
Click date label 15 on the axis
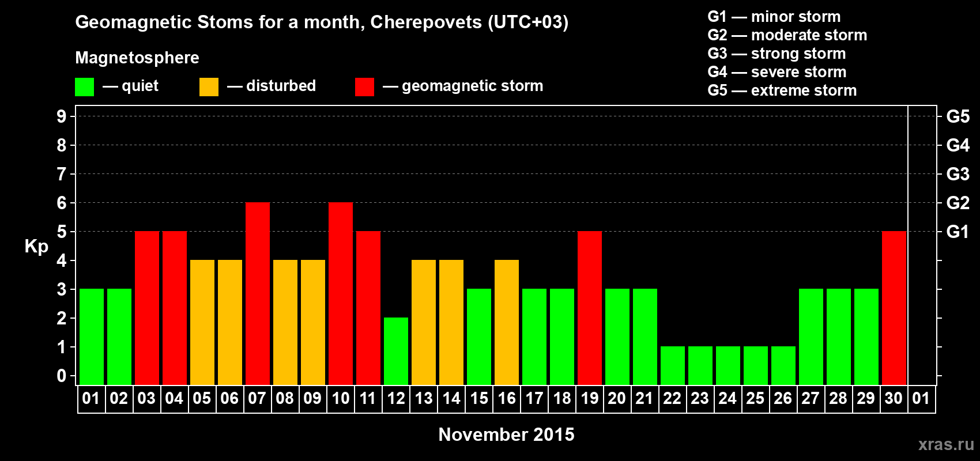(x=478, y=399)
